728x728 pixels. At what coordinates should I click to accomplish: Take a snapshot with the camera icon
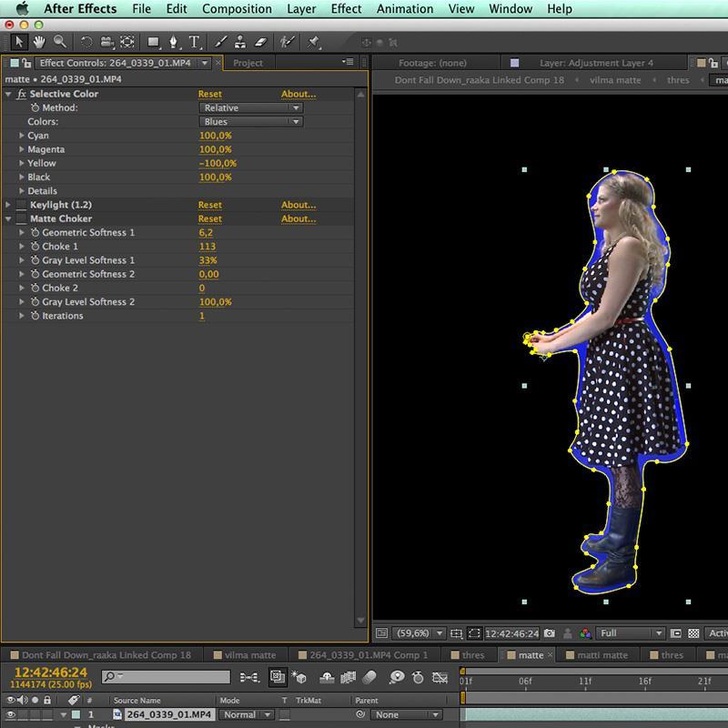tap(550, 632)
